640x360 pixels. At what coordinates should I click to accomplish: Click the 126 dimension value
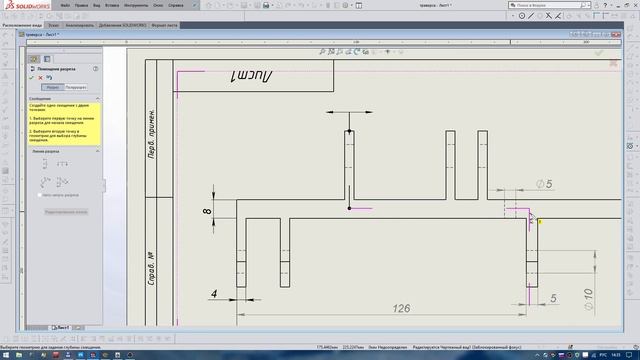401,309
